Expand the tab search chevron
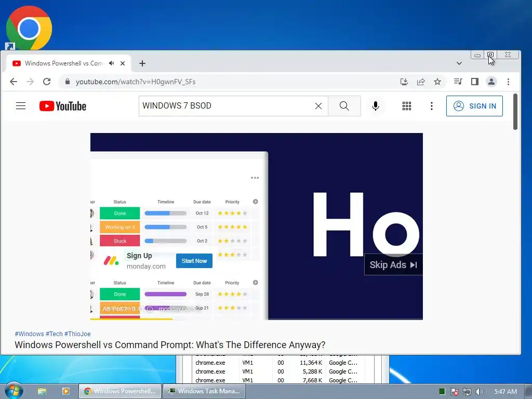The image size is (532, 399). (x=459, y=63)
